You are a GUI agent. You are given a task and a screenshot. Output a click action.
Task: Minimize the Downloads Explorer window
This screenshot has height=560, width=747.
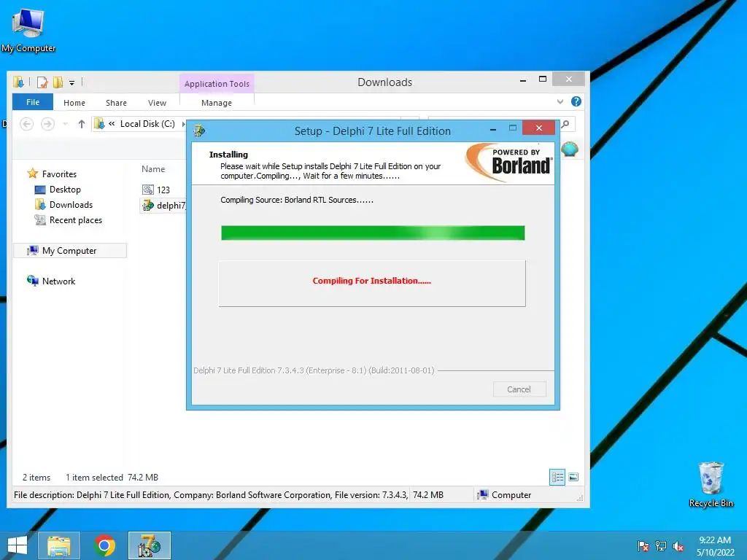523,80
